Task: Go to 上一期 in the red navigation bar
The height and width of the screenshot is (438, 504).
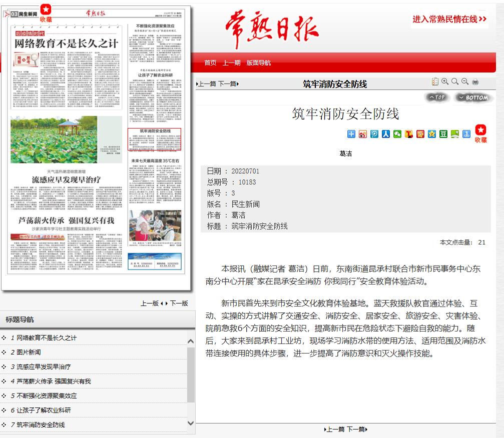Action: (x=232, y=62)
